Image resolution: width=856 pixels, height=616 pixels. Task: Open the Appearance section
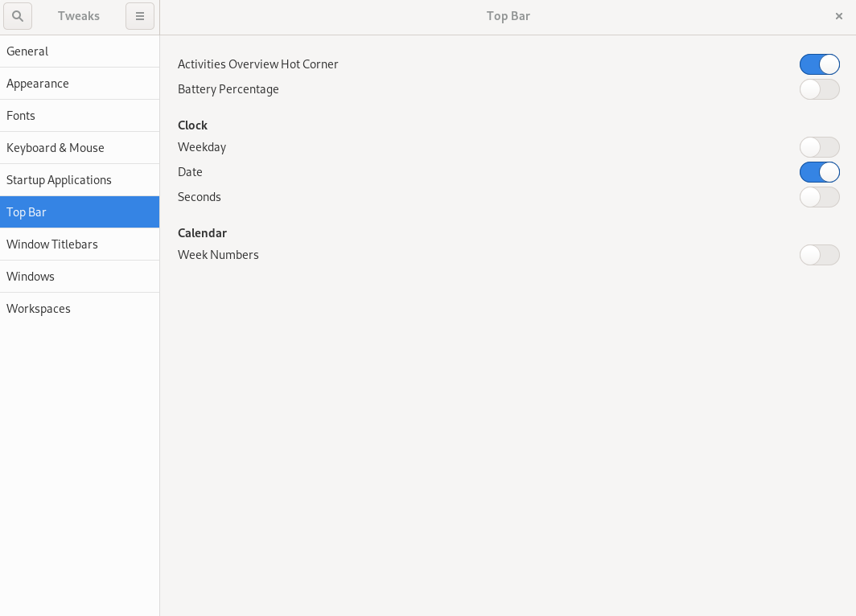coord(37,84)
